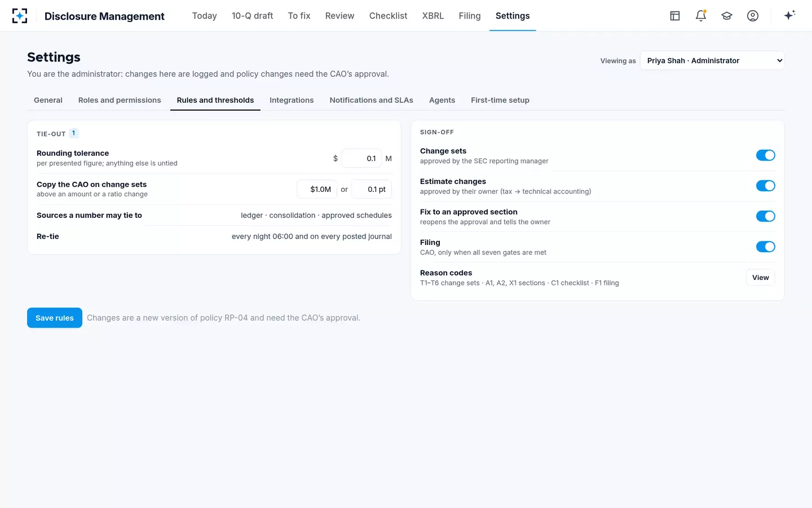Open the Checklist page
The width and height of the screenshot is (812, 508).
(x=388, y=16)
